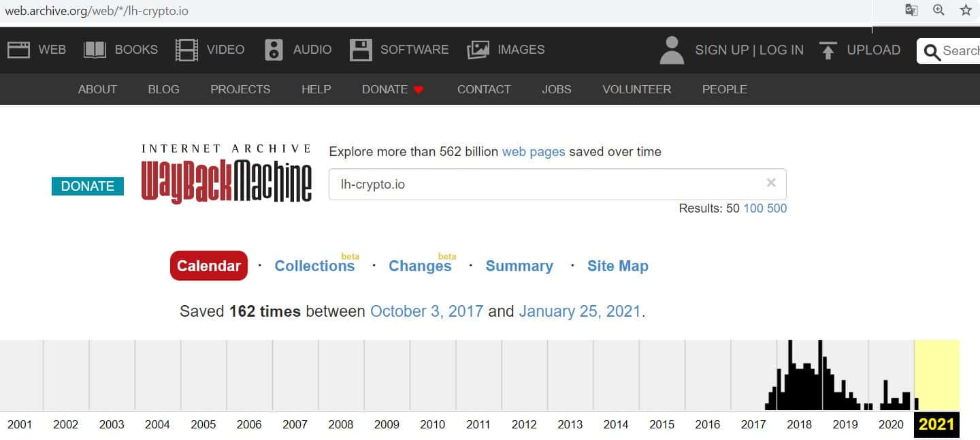This screenshot has height=440, width=980.
Task: Click the Wayback Machine URL input field
Action: [x=544, y=184]
